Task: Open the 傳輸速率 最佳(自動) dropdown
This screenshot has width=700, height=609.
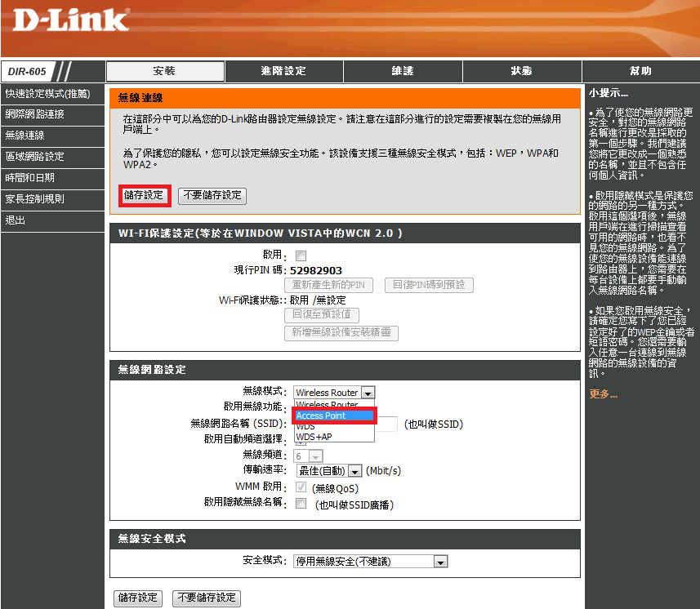Action: coord(329,471)
